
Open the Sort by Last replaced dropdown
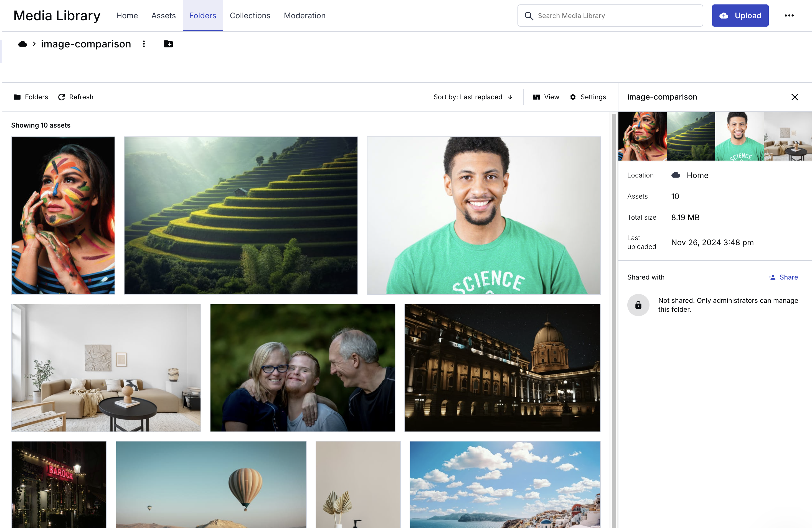(468, 97)
